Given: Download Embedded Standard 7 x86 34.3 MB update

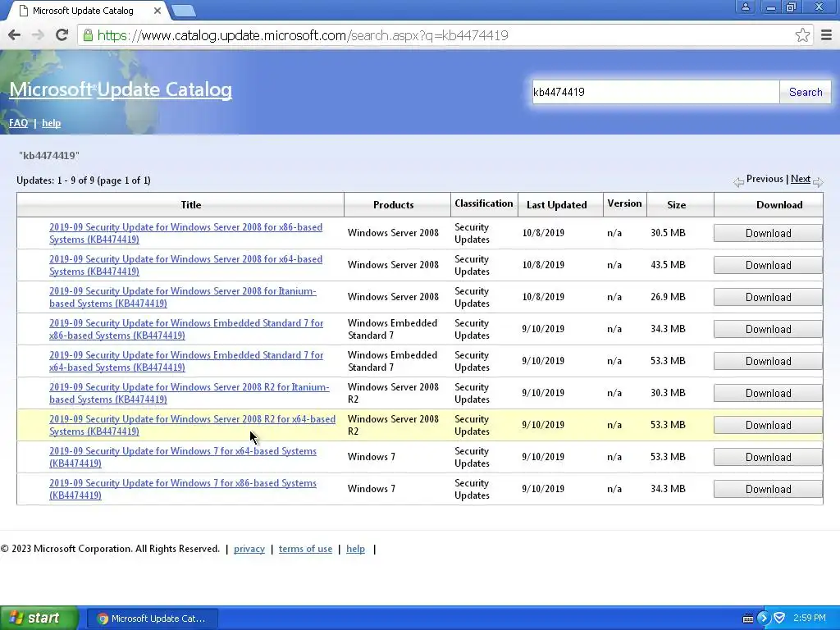Looking at the screenshot, I should [768, 329].
